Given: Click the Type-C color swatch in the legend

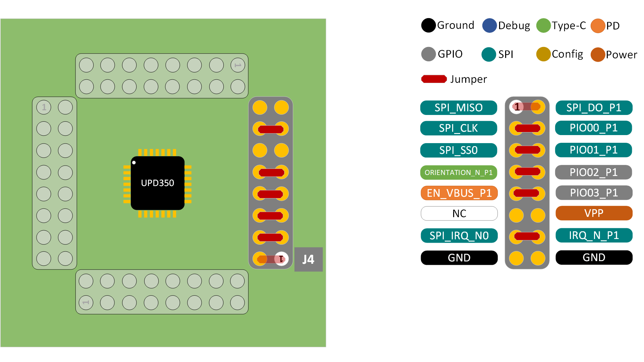Looking at the screenshot, I should [x=543, y=25].
